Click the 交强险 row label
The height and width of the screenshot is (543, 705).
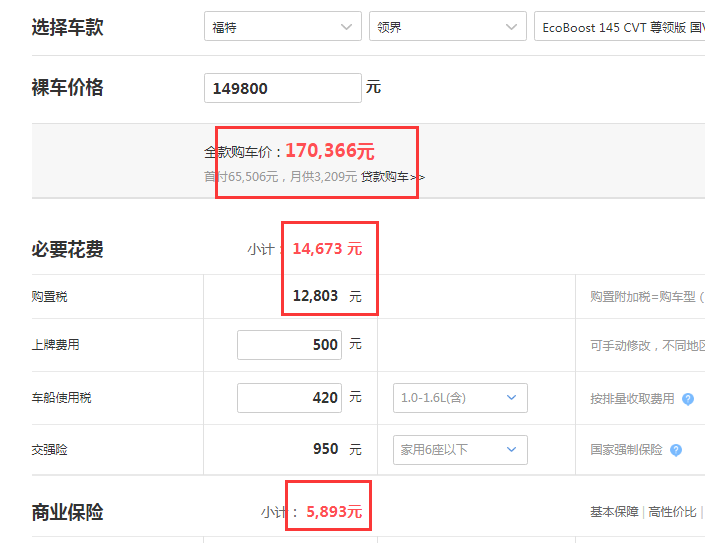(49, 450)
